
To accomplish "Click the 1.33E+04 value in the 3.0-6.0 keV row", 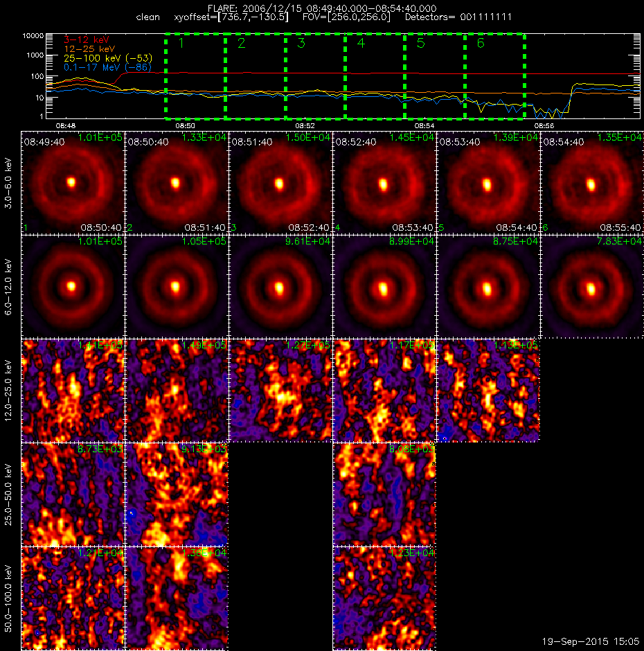I will [x=204, y=137].
